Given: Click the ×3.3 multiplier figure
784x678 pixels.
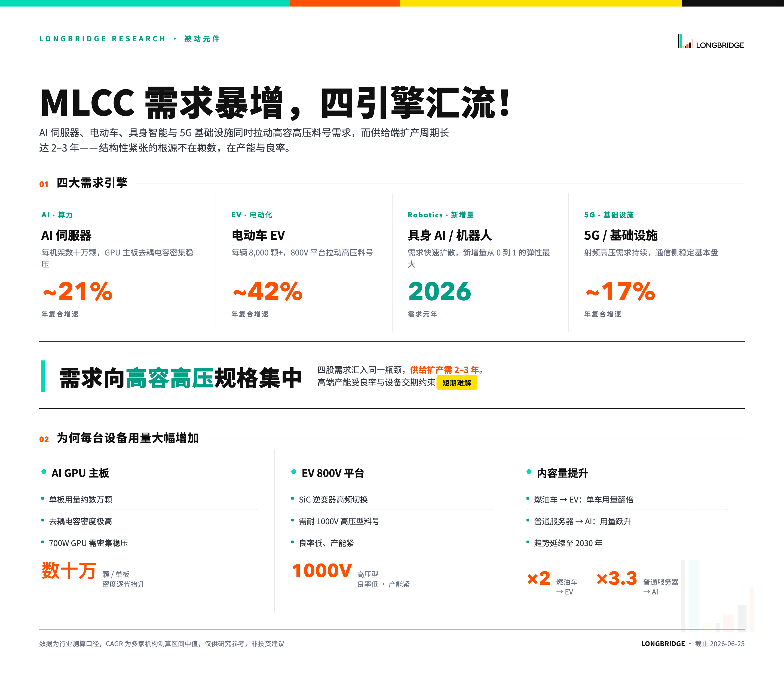Looking at the screenshot, I should pyautogui.click(x=617, y=578).
